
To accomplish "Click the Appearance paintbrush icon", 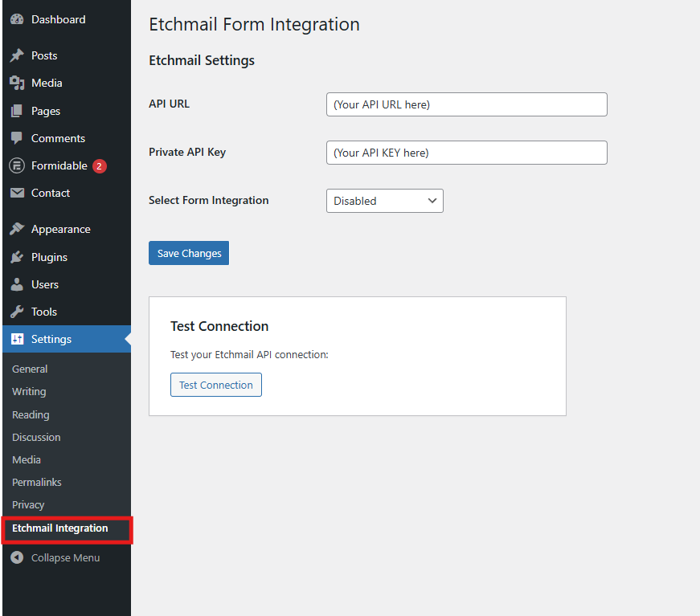I will tap(17, 229).
